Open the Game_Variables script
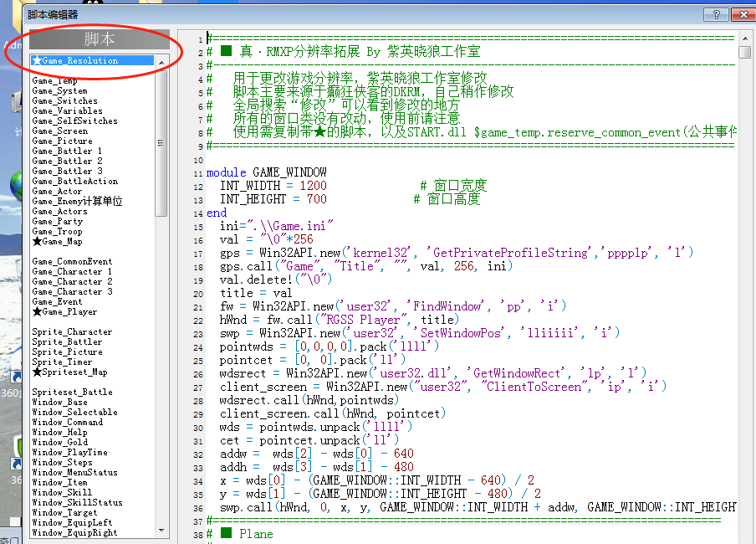The width and height of the screenshot is (756, 544). 67,111
